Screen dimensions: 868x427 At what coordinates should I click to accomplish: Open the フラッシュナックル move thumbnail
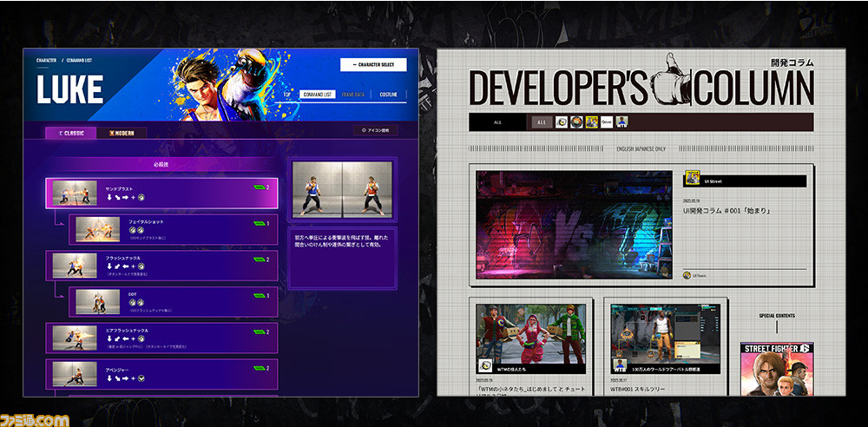click(x=75, y=266)
